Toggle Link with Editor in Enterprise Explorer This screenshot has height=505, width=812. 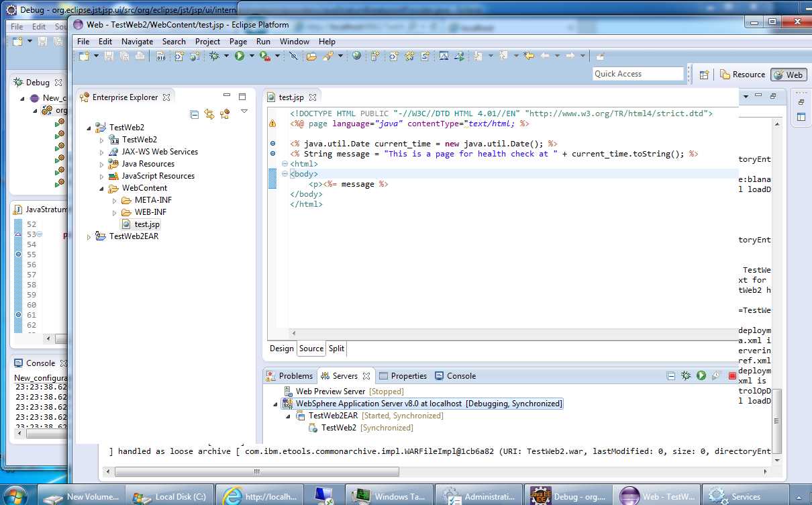coord(209,114)
